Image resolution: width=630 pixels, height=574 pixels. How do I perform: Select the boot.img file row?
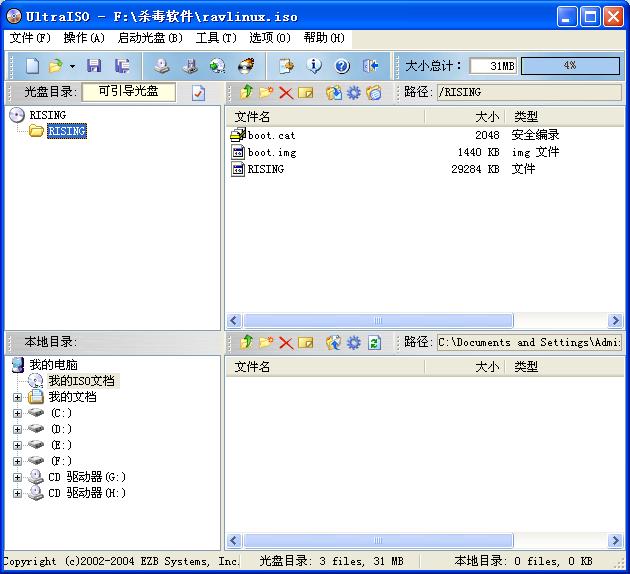click(x=426, y=152)
